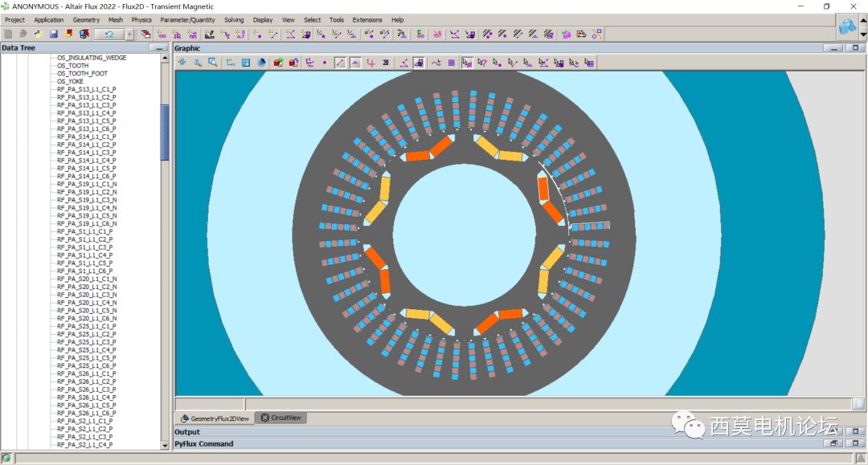Viewport: 868px width, 465px height.
Task: Maximize the Output panel
Action: click(855, 431)
